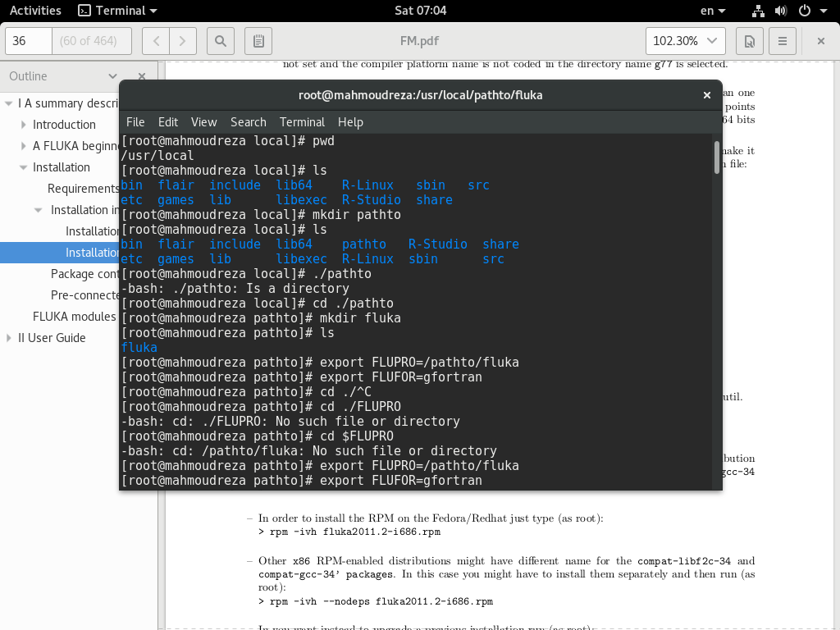The width and height of the screenshot is (840, 630).
Task: Collapse the 'Installation in' subsection arrow
Action: pyautogui.click(x=38, y=210)
